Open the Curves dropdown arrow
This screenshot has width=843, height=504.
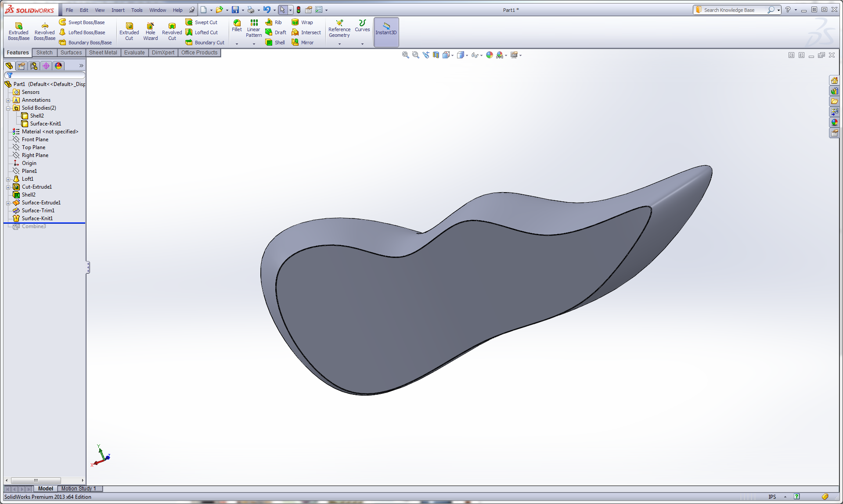pyautogui.click(x=362, y=44)
